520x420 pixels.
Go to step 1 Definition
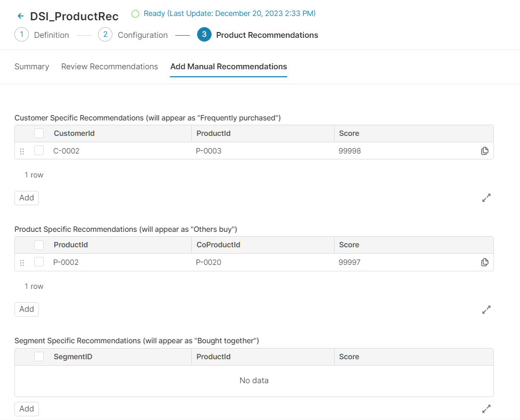[42, 35]
